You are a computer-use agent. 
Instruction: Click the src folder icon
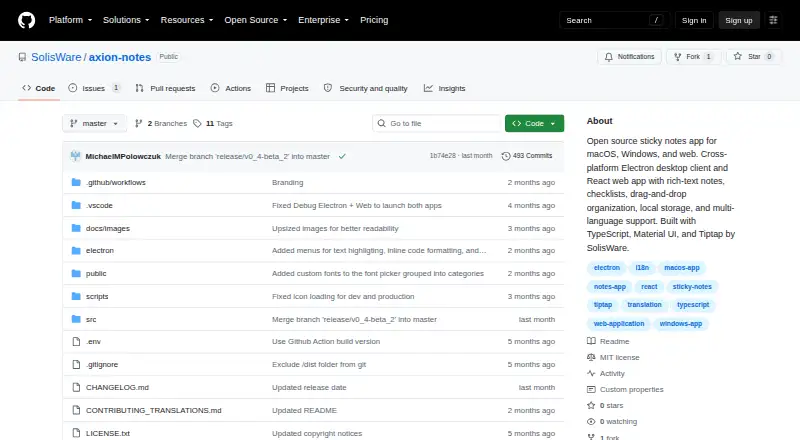76,319
